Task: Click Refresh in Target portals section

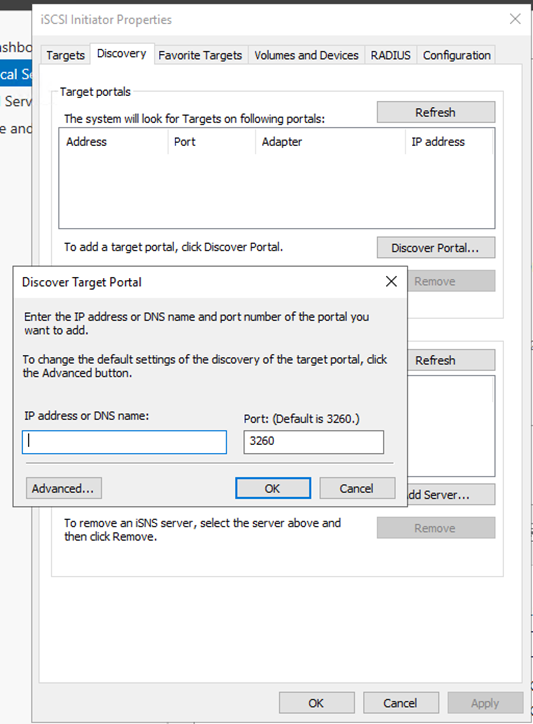Action: pyautogui.click(x=436, y=112)
